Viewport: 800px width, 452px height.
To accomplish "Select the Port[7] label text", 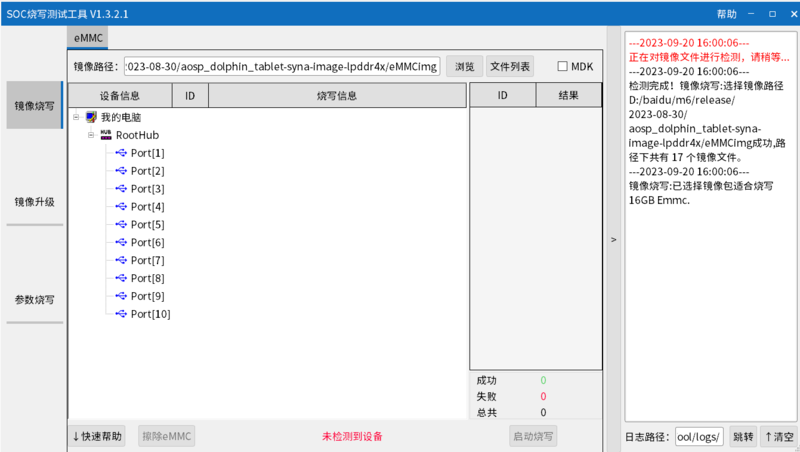I will pos(147,260).
